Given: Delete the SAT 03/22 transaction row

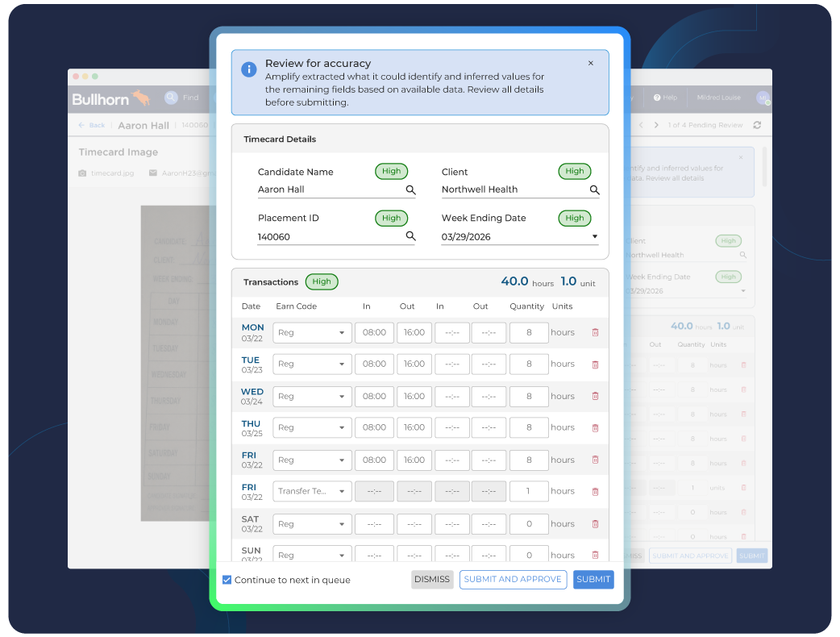Looking at the screenshot, I should 595,524.
